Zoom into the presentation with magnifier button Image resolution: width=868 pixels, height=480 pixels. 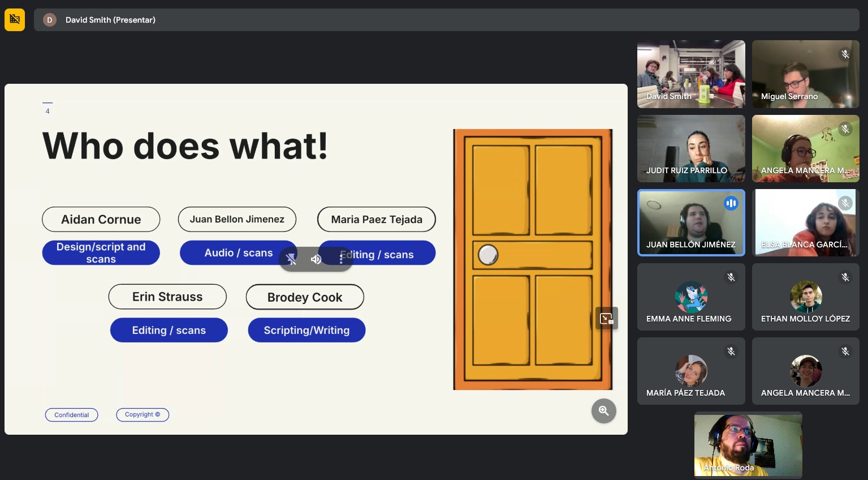(x=603, y=411)
